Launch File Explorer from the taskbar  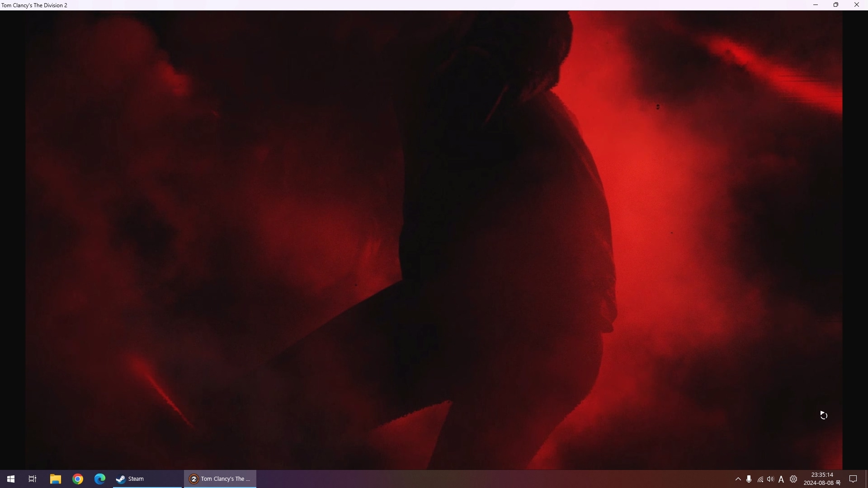(x=55, y=479)
